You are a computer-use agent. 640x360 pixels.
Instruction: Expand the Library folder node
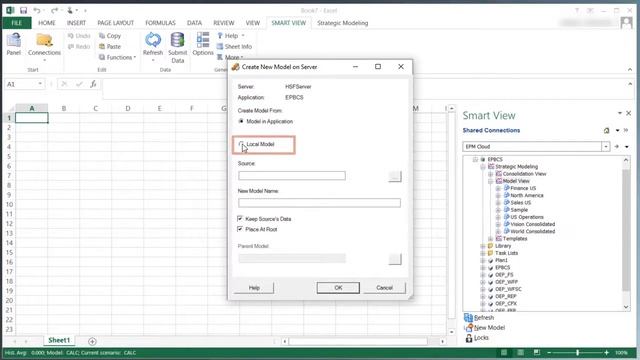coord(483,246)
